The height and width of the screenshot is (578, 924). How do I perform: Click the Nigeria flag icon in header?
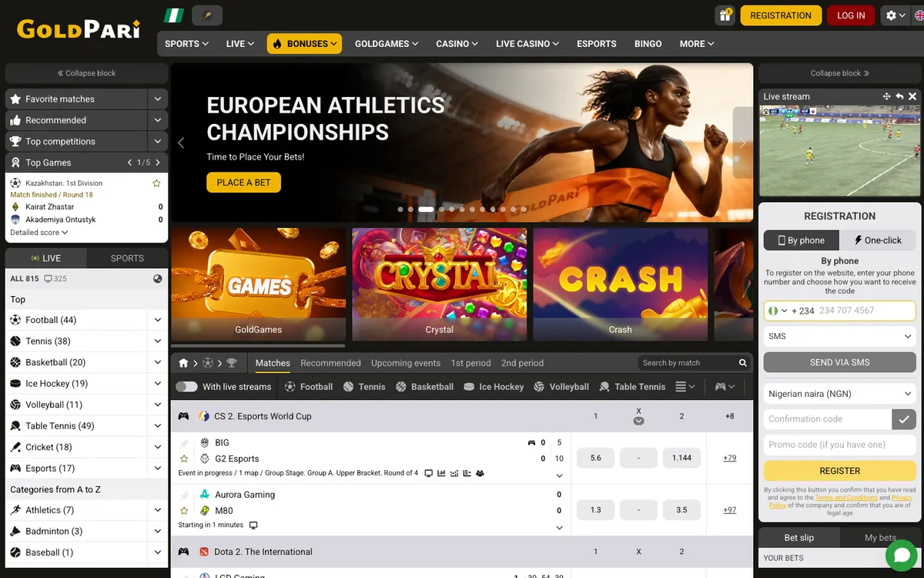[x=173, y=15]
